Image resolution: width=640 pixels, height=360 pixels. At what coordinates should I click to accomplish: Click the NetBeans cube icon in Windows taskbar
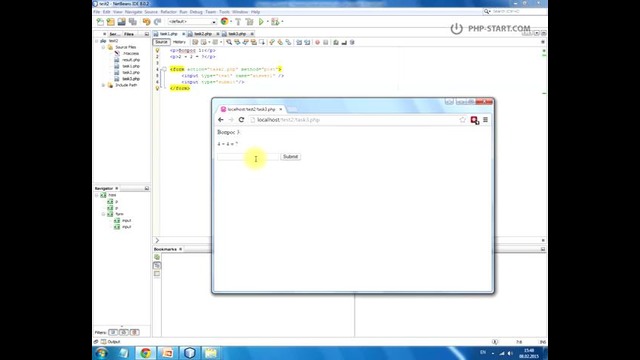(189, 353)
